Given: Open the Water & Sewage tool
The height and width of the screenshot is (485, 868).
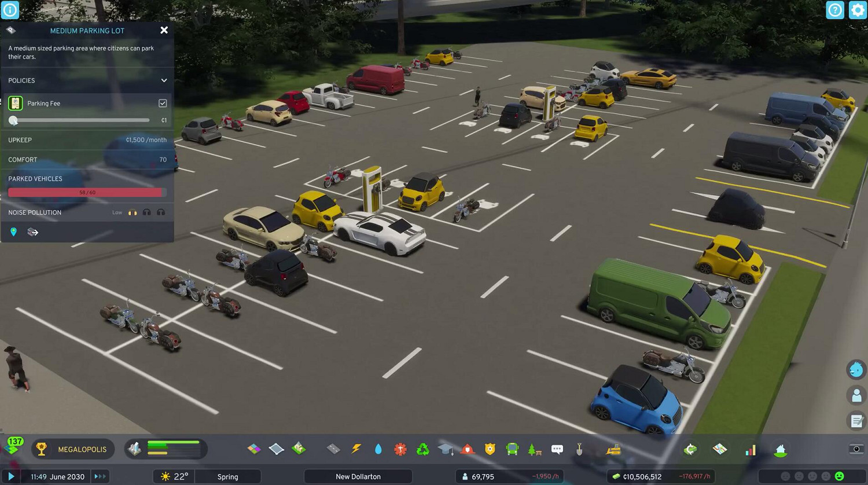Looking at the screenshot, I should (x=378, y=449).
